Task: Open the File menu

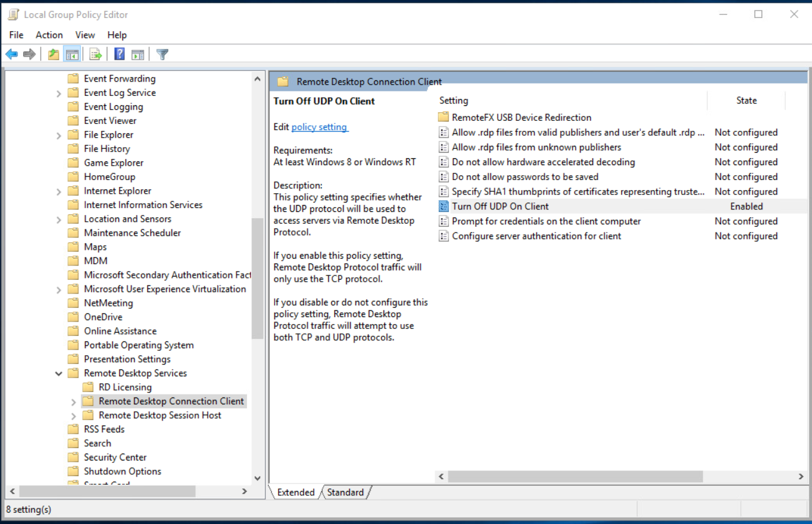Action: [x=16, y=35]
